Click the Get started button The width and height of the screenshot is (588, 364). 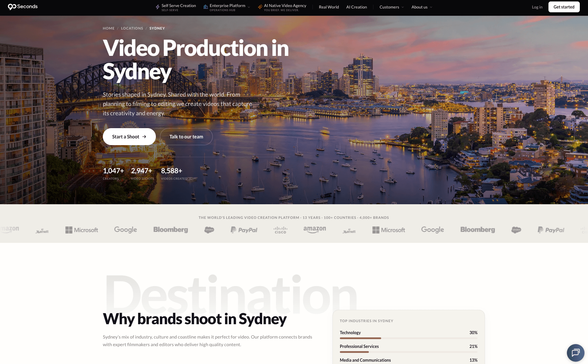pos(564,7)
